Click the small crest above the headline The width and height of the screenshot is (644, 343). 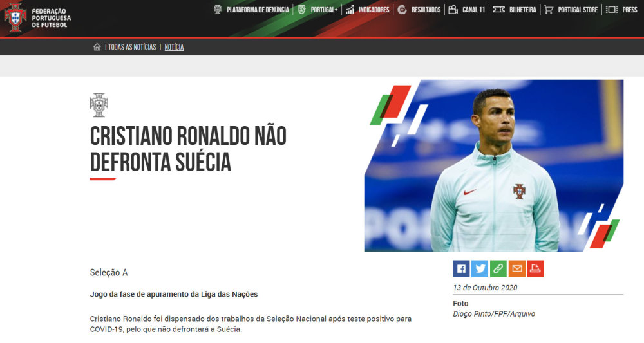click(x=99, y=105)
